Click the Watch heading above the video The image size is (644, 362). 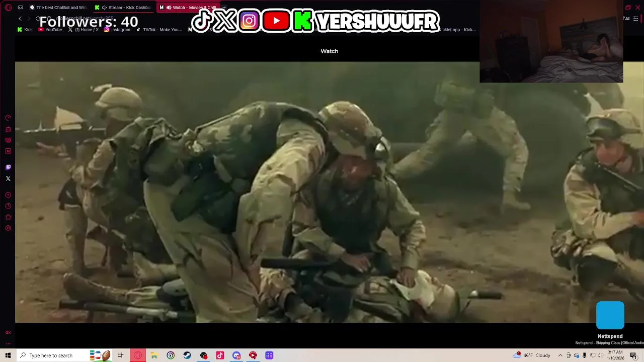point(330,51)
